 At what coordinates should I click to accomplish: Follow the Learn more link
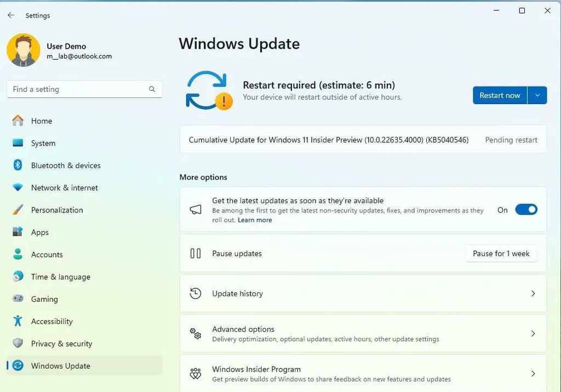pos(255,220)
